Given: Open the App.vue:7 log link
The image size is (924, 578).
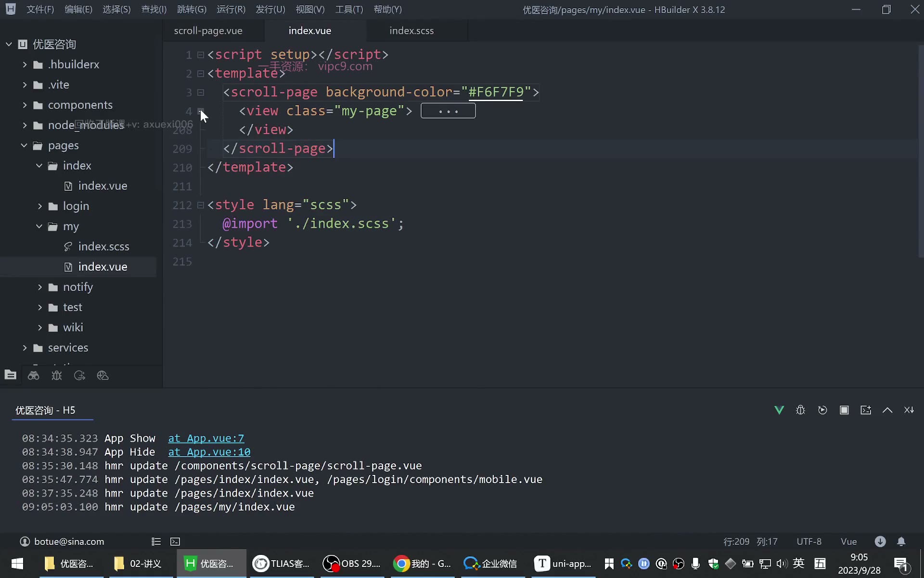Looking at the screenshot, I should click(x=206, y=438).
